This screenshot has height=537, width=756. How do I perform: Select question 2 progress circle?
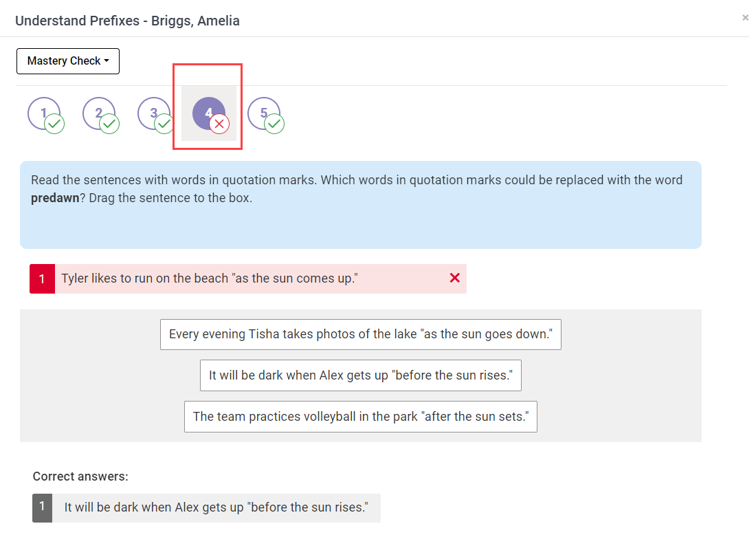100,113
